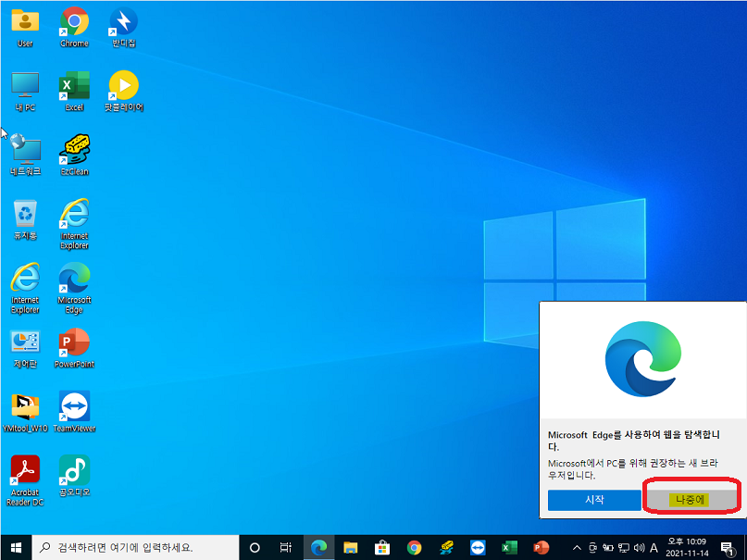
Task: Open TeamViewer from the taskbar
Action: point(478,548)
